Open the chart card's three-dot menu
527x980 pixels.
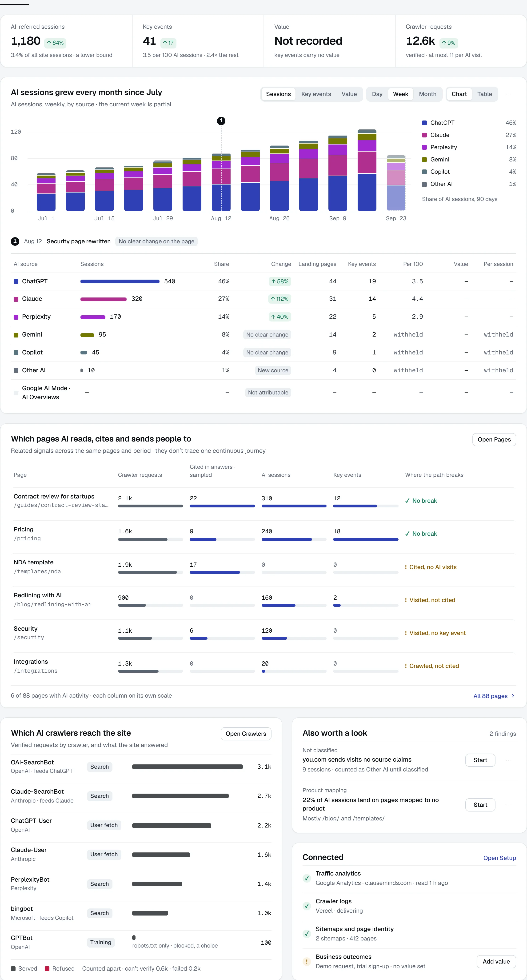click(508, 94)
